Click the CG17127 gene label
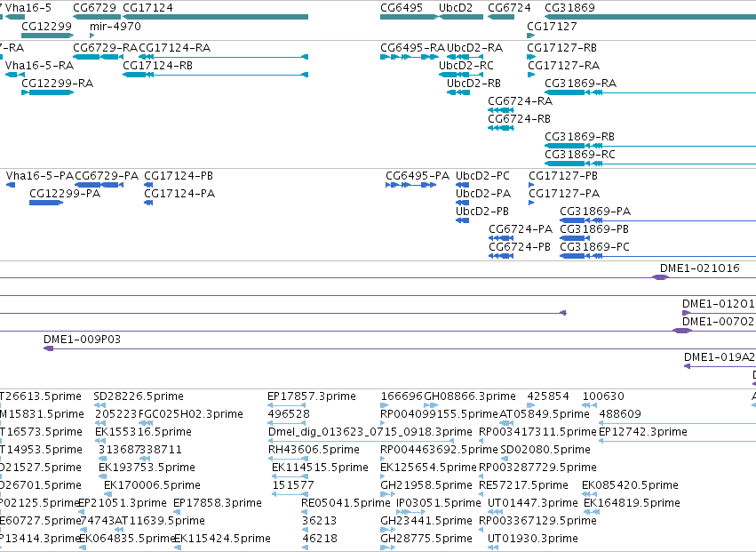This screenshot has height=552, width=756. click(x=552, y=26)
